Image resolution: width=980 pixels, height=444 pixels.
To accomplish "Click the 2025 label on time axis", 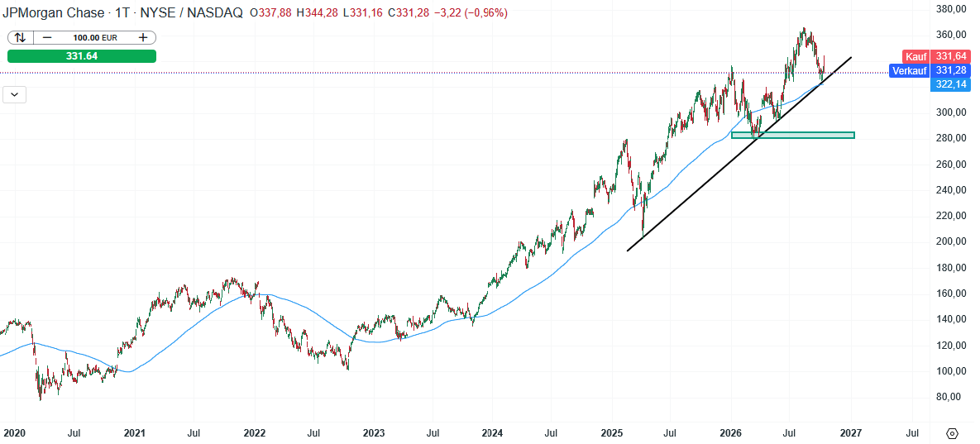I will click(612, 432).
